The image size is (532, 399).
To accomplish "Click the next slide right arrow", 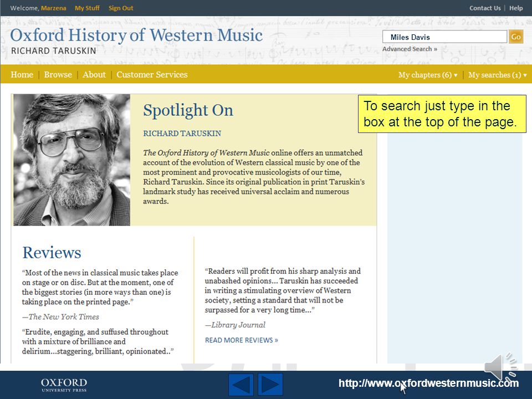I will [x=270, y=385].
